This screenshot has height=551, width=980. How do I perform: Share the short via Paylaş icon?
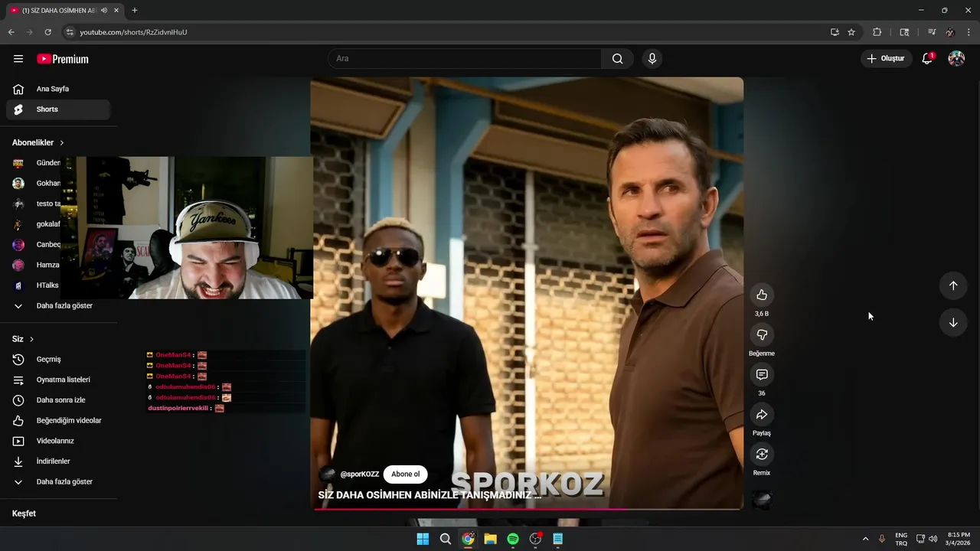(x=762, y=414)
